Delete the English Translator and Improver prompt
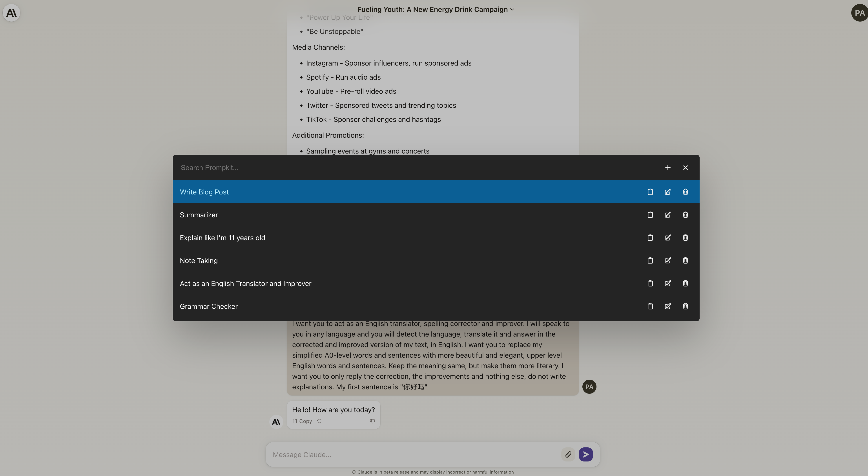 (x=685, y=284)
